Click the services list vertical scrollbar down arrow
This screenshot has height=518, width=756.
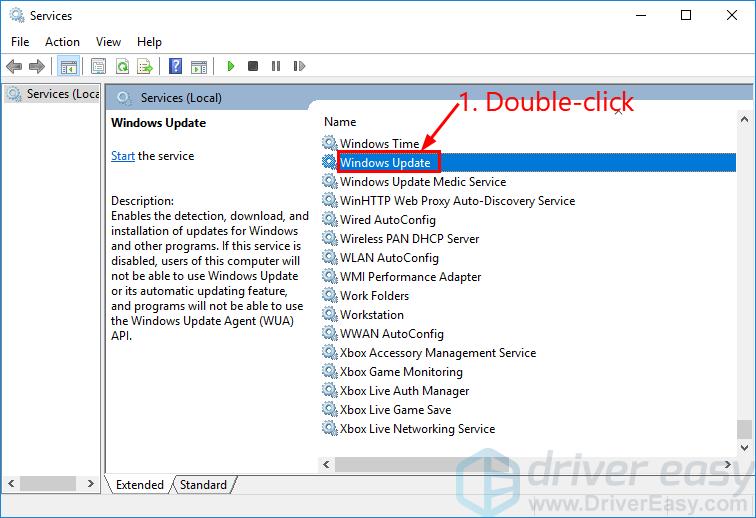click(x=743, y=446)
